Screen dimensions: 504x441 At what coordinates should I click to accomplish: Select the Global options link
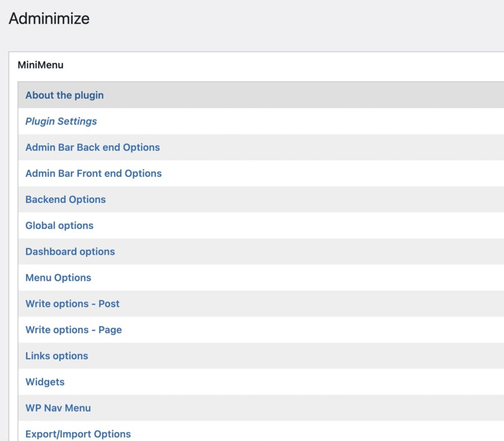pos(59,226)
